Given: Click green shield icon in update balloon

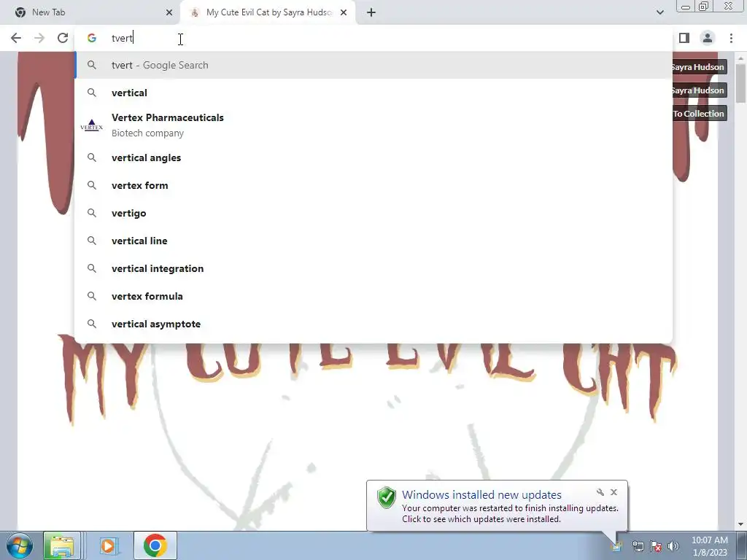Looking at the screenshot, I should pyautogui.click(x=387, y=497).
